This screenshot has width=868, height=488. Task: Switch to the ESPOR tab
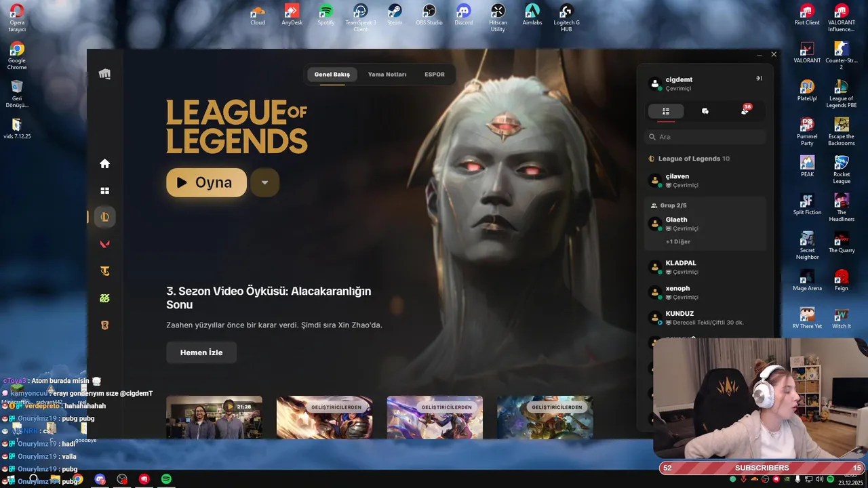click(435, 75)
